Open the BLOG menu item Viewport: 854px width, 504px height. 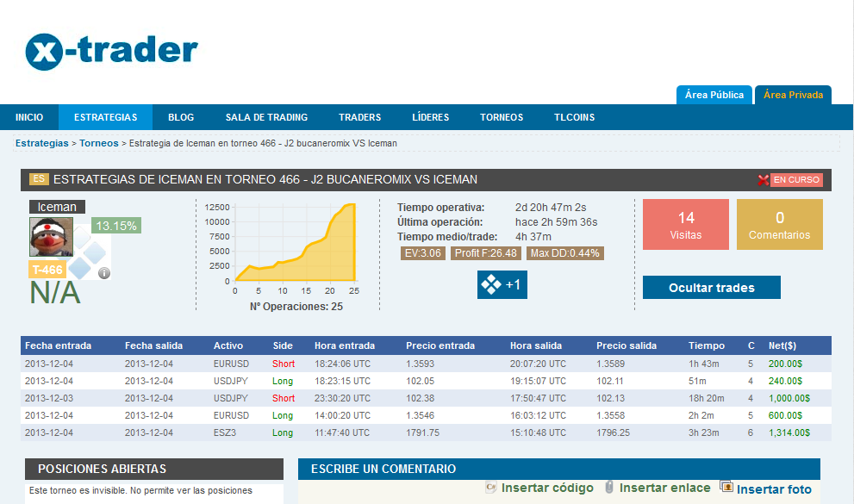pyautogui.click(x=181, y=117)
